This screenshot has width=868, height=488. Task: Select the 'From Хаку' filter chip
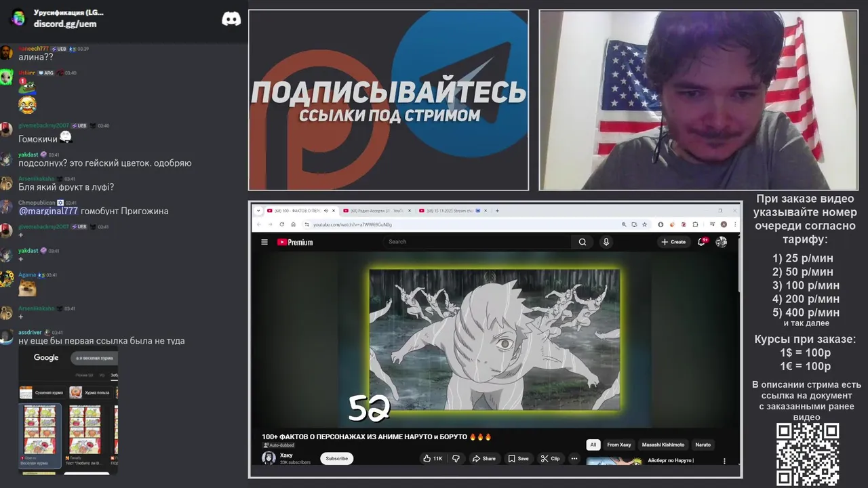[x=619, y=445]
